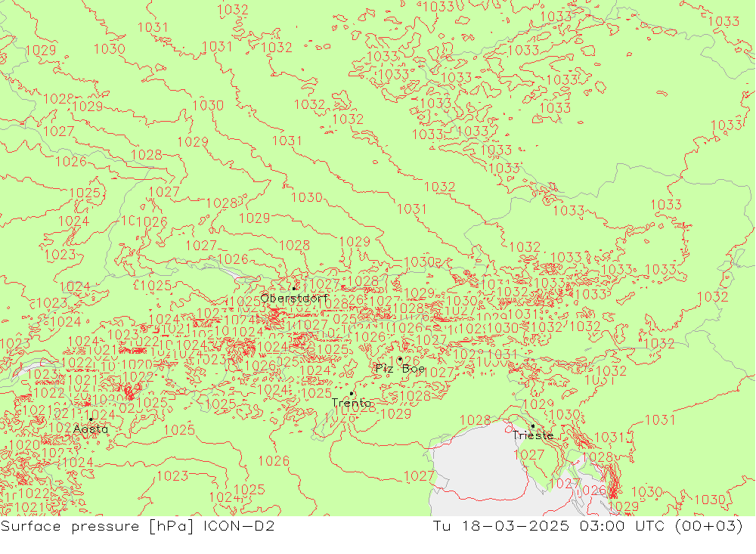Click the date 18-03-2025 in the footer
Screen dimensions: 756x554
click(516, 526)
